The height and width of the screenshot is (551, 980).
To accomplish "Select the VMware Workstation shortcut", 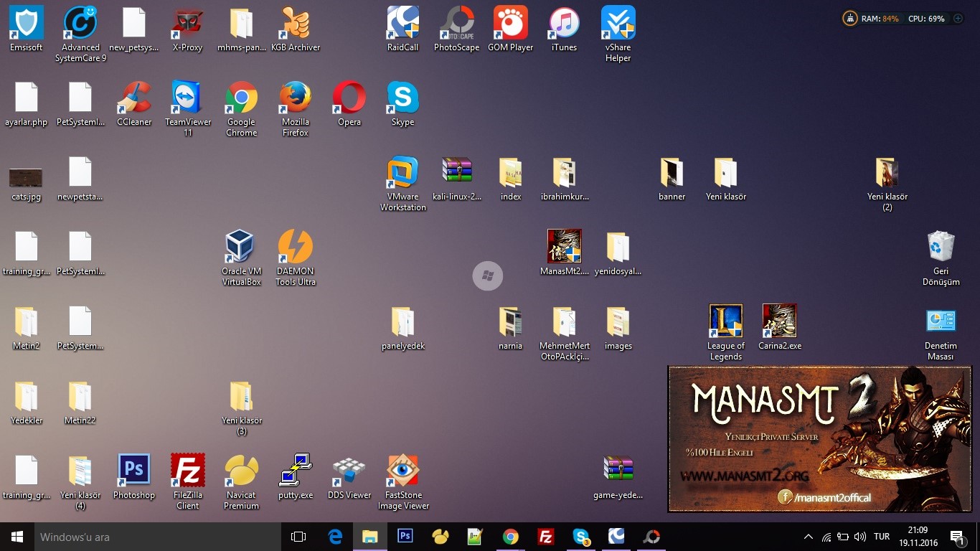I will click(x=403, y=183).
